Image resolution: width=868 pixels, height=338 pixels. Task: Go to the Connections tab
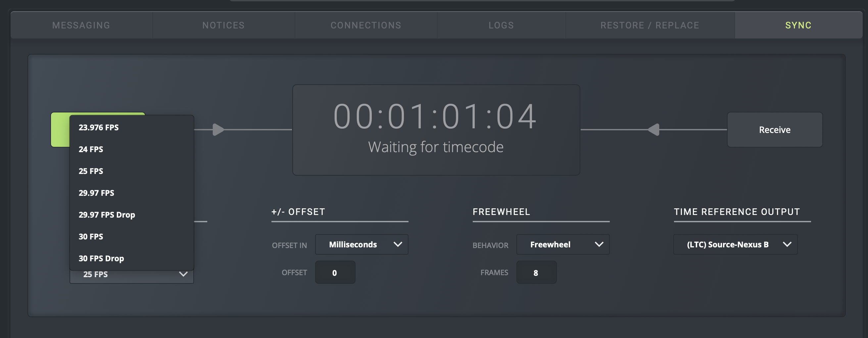[366, 25]
